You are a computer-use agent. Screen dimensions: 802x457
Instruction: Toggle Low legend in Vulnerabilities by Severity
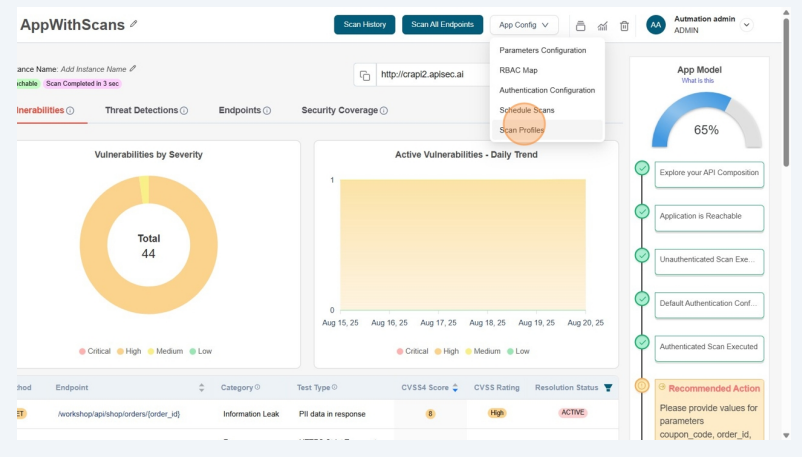click(199, 351)
